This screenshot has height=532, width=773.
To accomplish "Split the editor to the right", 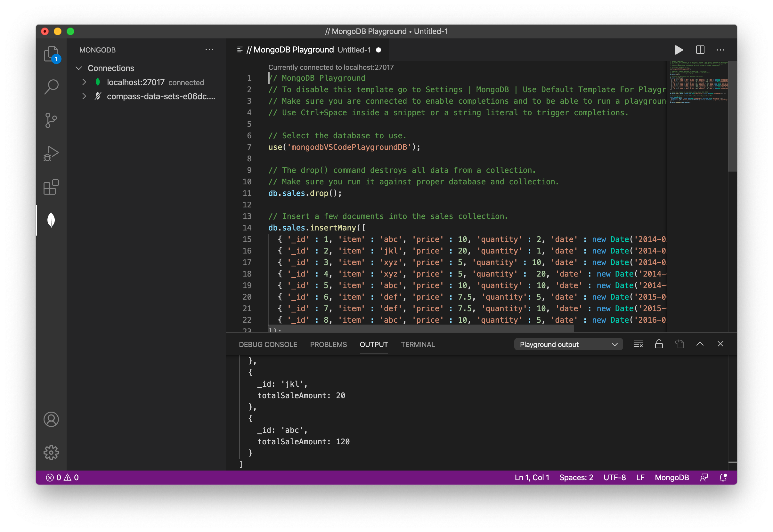I will (x=700, y=50).
